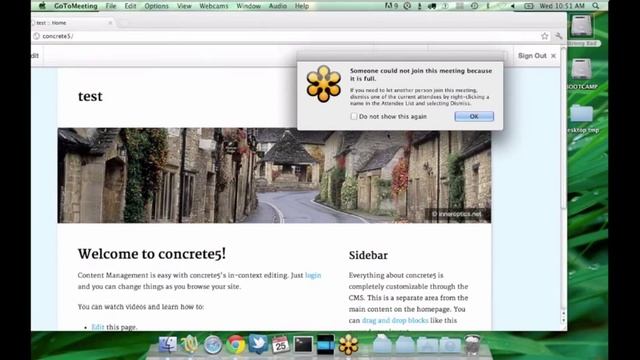
Task: Click the 'Welcome to concrete5!' heading
Action: coord(152,254)
